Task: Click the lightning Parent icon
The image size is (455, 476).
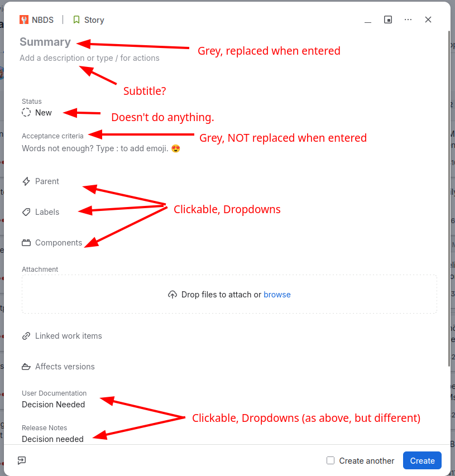Action: (26, 181)
